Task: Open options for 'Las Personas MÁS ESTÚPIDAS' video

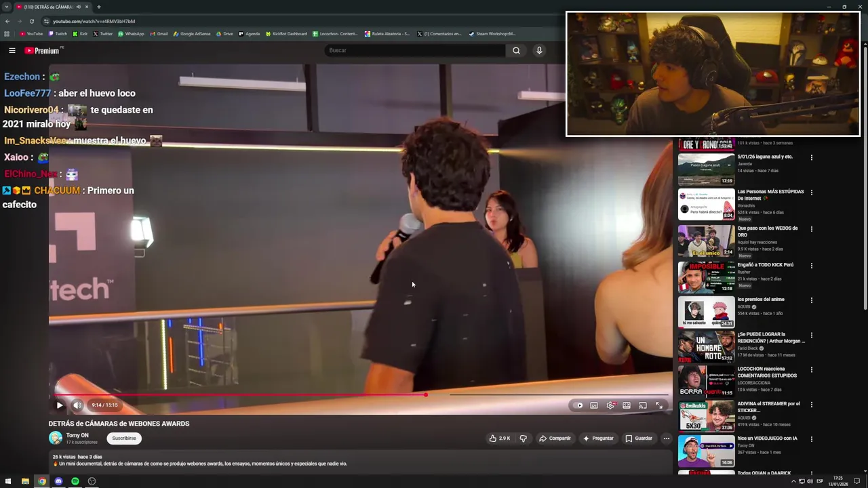Action: pos(811,192)
